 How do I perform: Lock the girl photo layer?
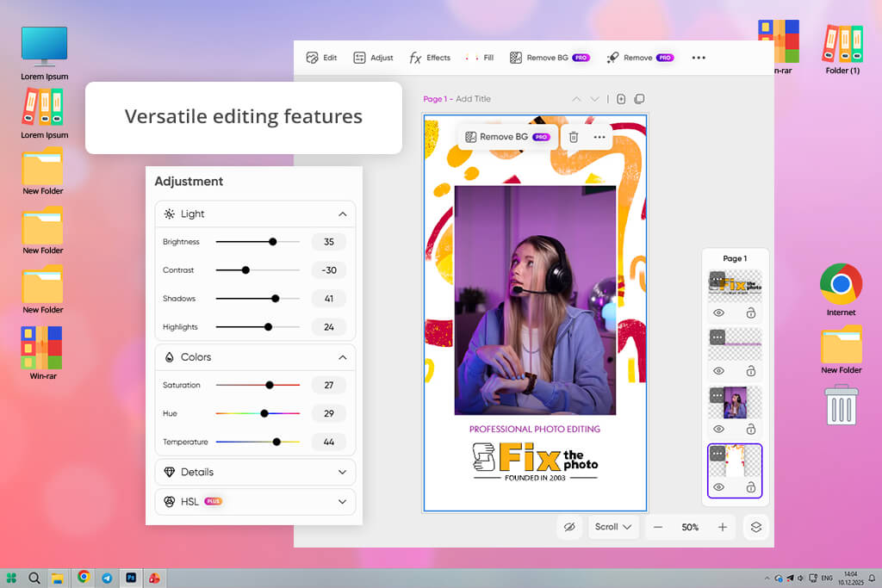tap(751, 430)
